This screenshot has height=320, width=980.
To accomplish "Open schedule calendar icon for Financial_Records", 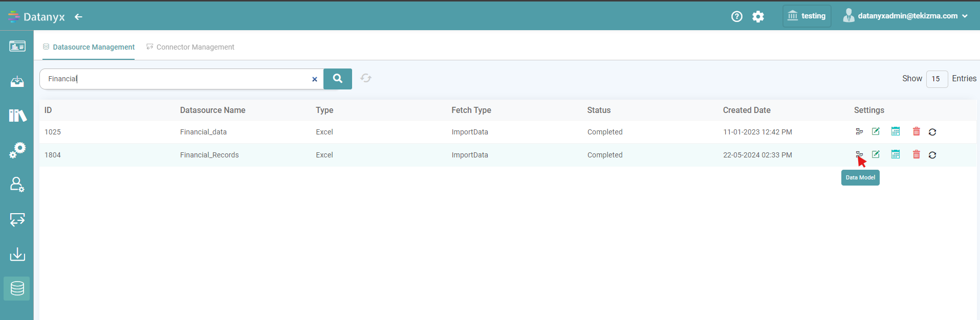I will (895, 154).
